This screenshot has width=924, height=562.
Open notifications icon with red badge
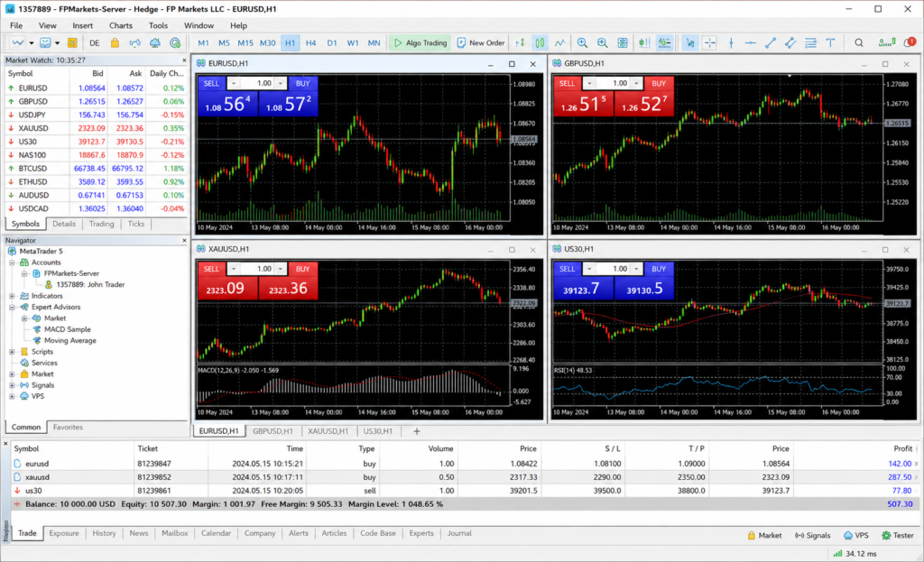coord(910,43)
